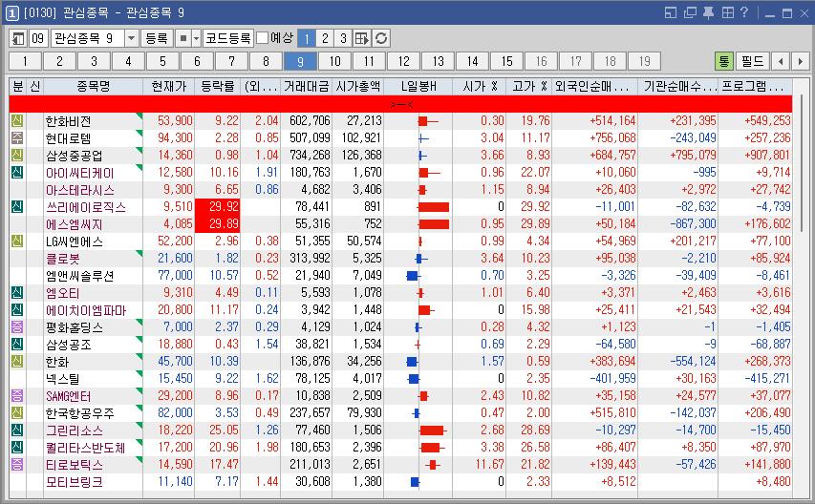Click the candlestick bar icon for 그린리소스
815x504 pixels.
tap(433, 430)
